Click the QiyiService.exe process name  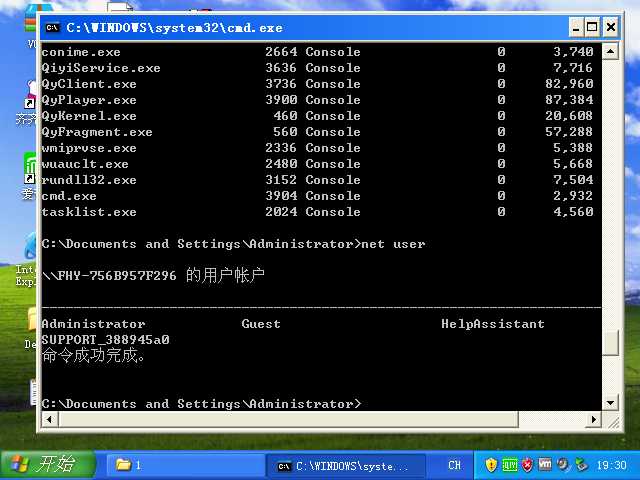101,68
